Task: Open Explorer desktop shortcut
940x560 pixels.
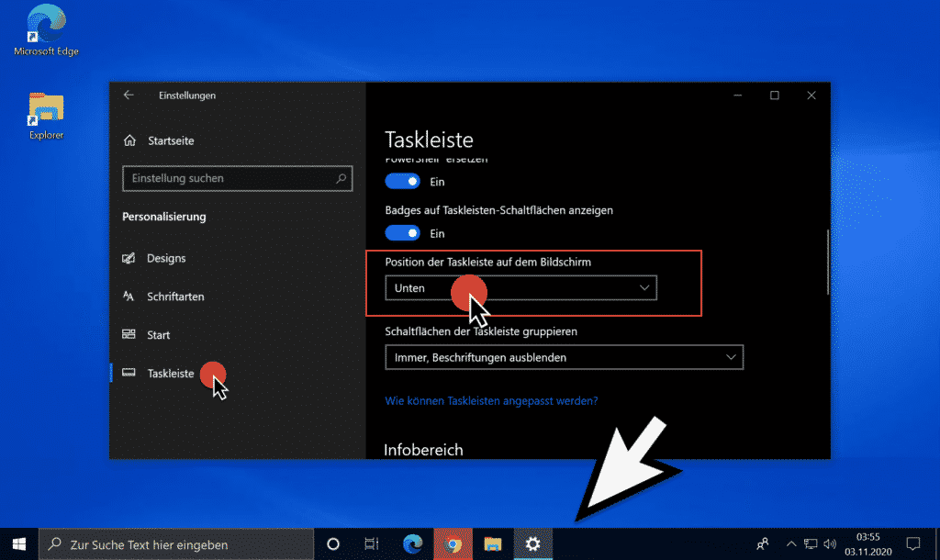Action: click(46, 117)
